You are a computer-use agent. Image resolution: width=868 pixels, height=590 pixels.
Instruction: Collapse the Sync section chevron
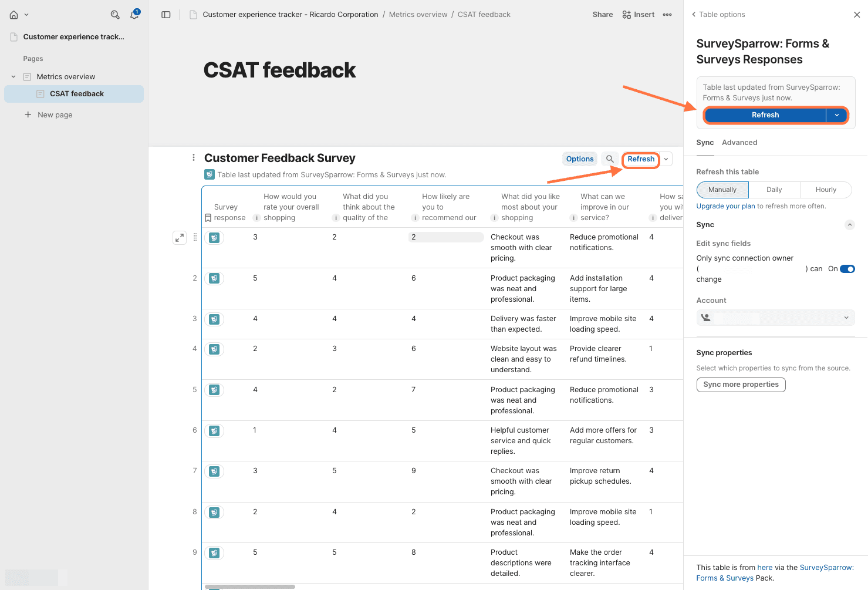click(x=849, y=225)
